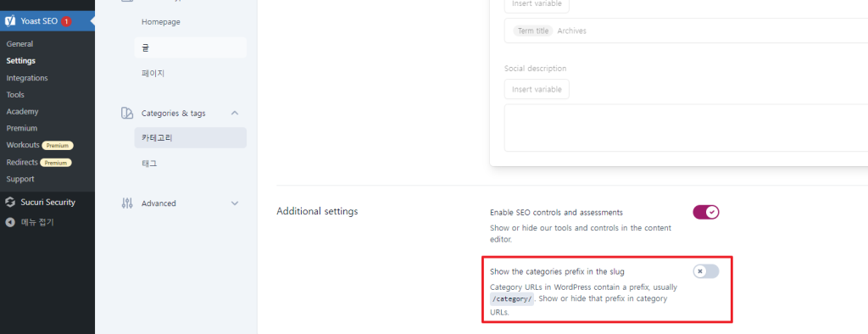The height and width of the screenshot is (334, 868).
Task: Click the /category/ code snippet text
Action: click(512, 299)
